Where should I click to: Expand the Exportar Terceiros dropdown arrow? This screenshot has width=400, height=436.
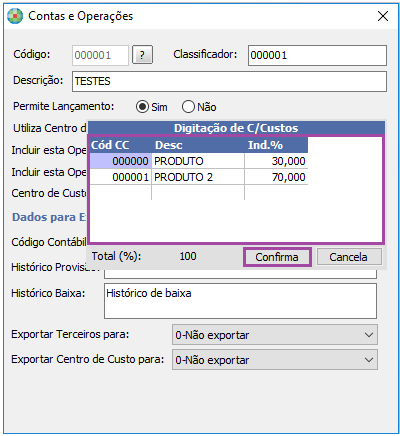[369, 335]
